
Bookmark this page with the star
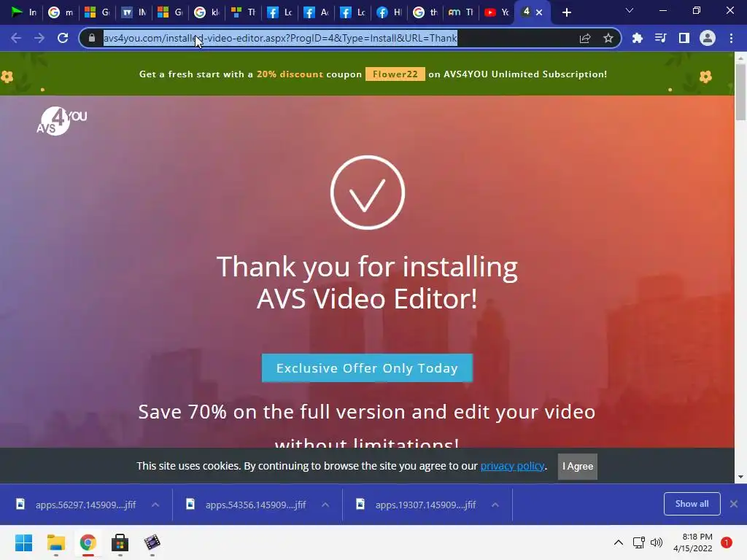coord(608,38)
